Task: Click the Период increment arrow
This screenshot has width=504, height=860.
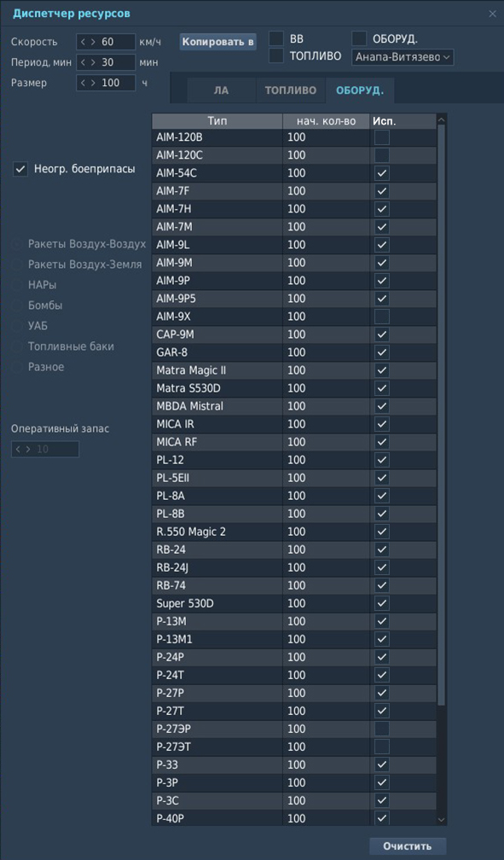Action: click(93, 62)
